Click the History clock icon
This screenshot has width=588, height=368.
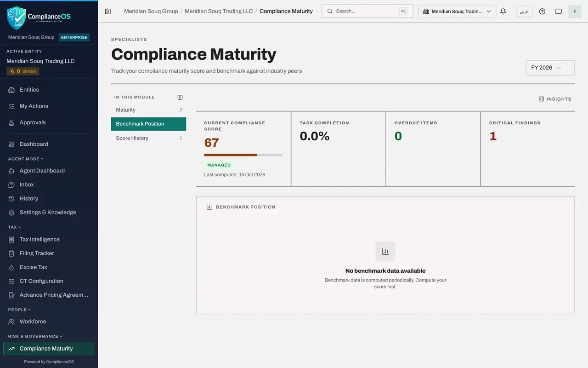coord(11,199)
